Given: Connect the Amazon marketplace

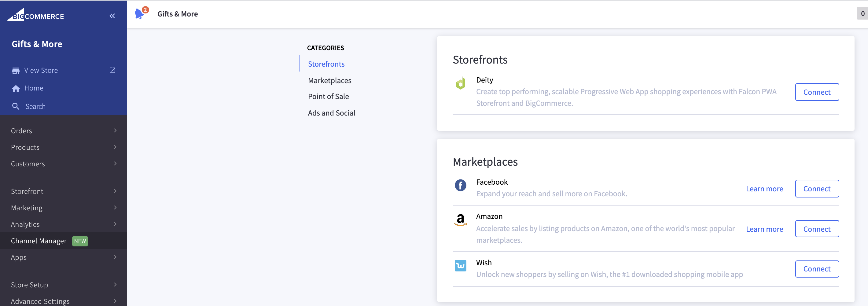Looking at the screenshot, I should (x=817, y=229).
